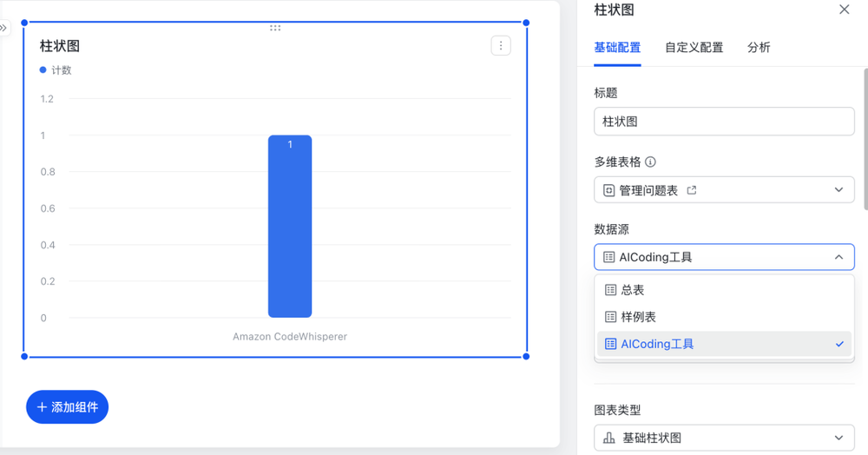Screen dimensions: 868x455
Task: Expand the collapsed left sidebar arrows
Action: pyautogui.click(x=3, y=29)
